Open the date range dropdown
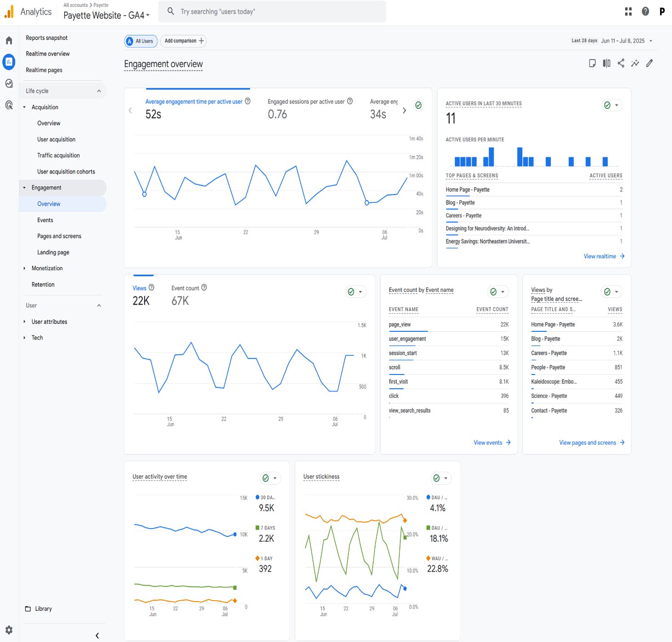Viewport: 672px width, 642px height. tap(651, 41)
